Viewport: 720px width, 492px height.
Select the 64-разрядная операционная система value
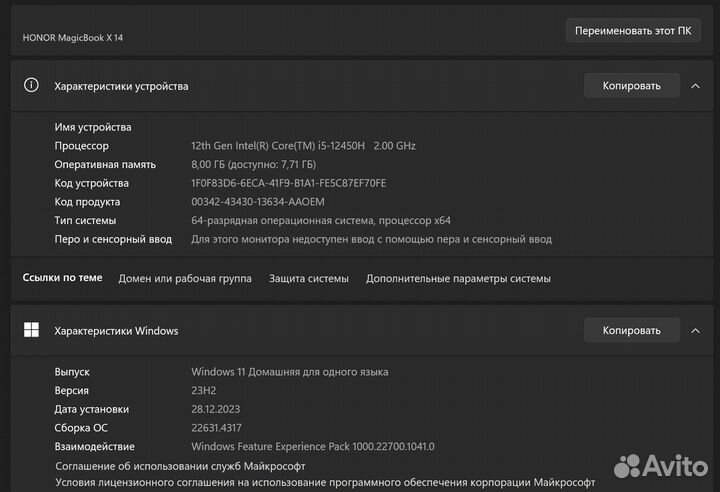click(321, 221)
